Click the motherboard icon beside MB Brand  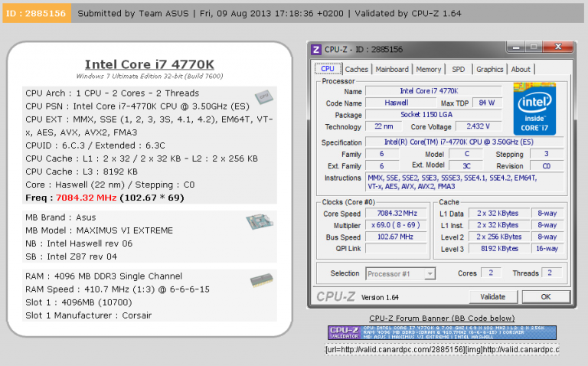[x=260, y=221]
